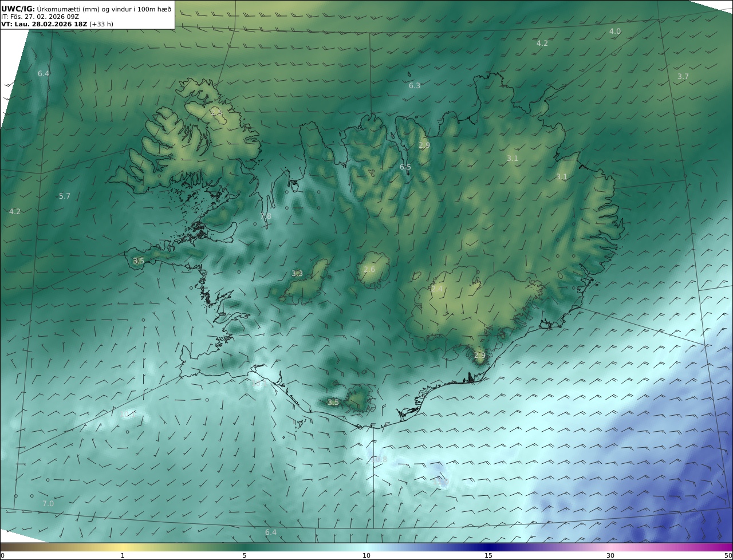The height and width of the screenshot is (560, 733).
Task: Click the 5.7 value label west of the Westfjords
Action: coord(65,196)
